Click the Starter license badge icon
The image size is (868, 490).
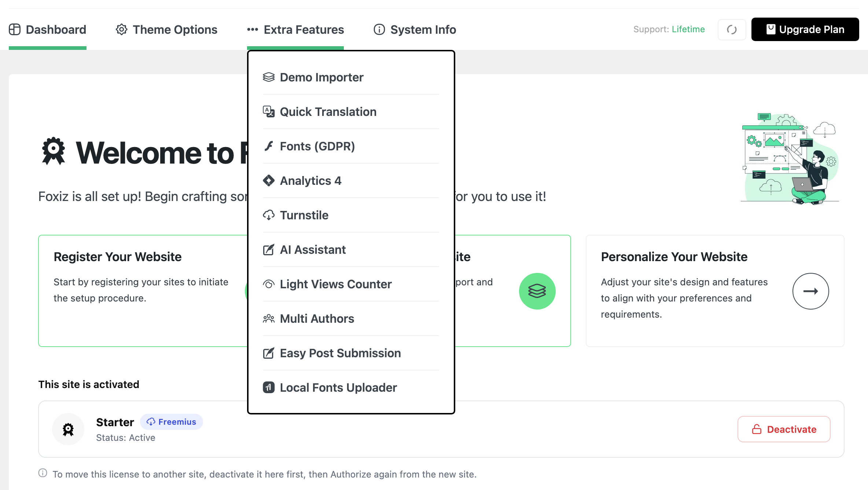pos(68,429)
